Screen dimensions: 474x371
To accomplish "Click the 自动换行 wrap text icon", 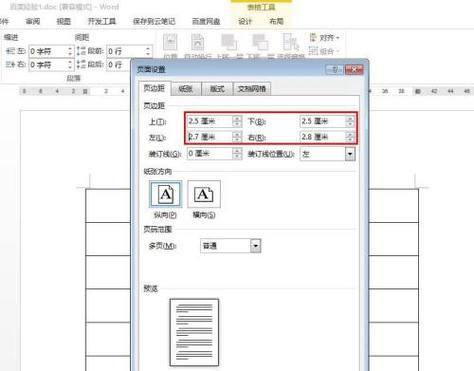I will pos(197,43).
